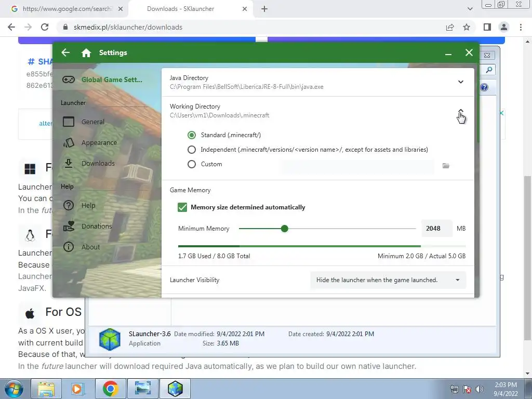The image size is (532, 399).
Task: Click the web page vertical scrollbar
Action: pyautogui.click(x=527, y=258)
